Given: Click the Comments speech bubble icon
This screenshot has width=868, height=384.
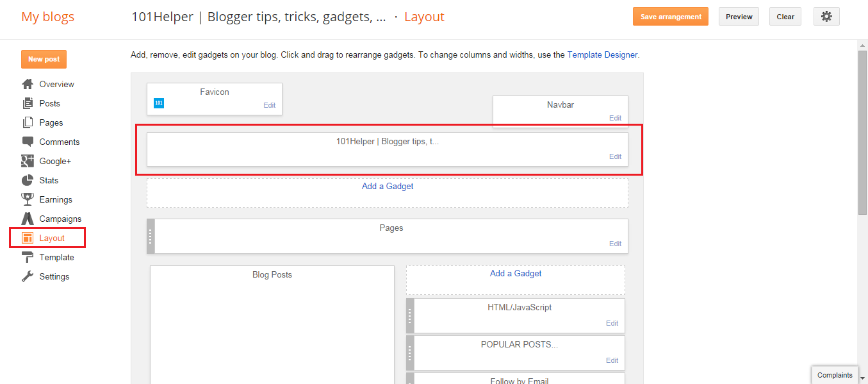Looking at the screenshot, I should click(x=28, y=142).
